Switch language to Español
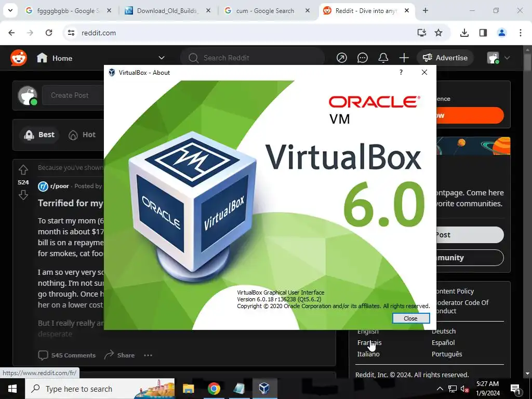 click(443, 343)
